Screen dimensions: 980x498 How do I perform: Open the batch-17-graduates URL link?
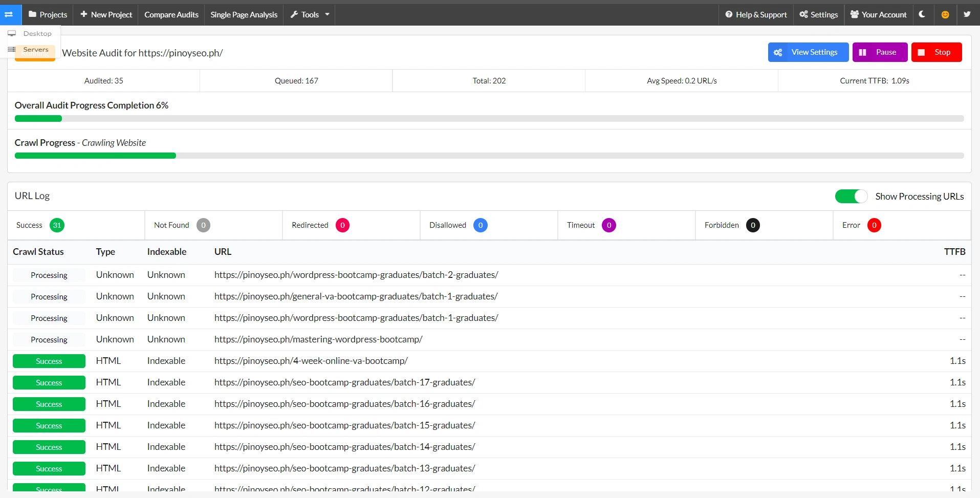pyautogui.click(x=344, y=382)
